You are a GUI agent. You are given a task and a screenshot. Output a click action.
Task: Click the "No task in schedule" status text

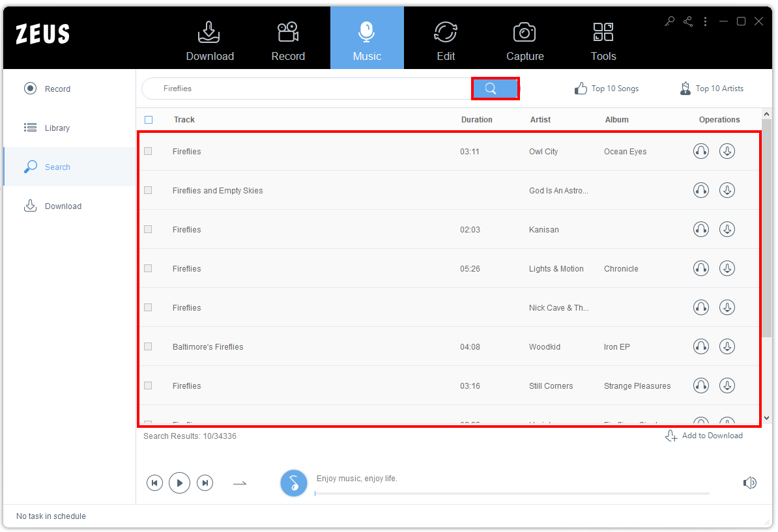51,516
